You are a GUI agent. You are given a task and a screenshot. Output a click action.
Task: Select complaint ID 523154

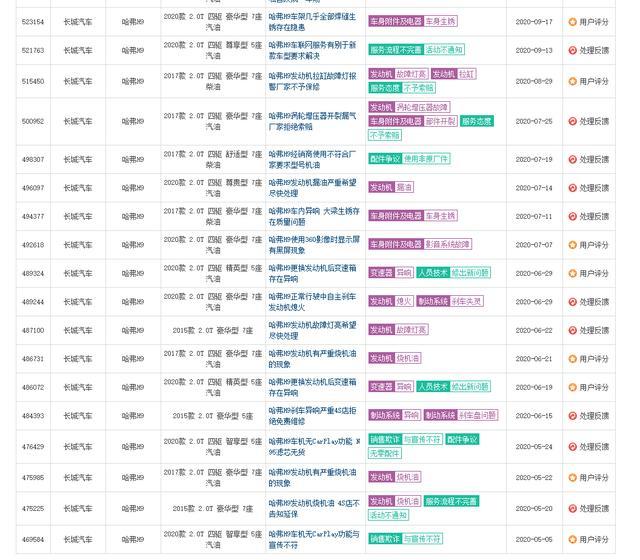click(33, 22)
